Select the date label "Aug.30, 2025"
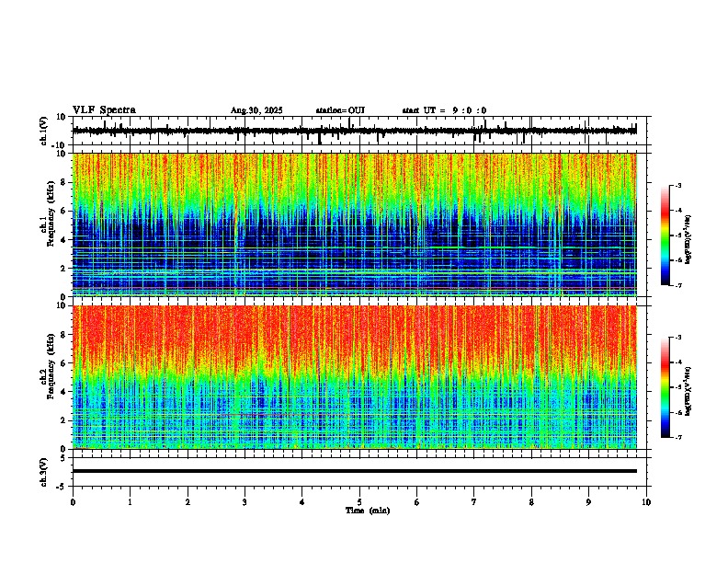Image resolution: width=728 pixels, height=563 pixels. 256,110
